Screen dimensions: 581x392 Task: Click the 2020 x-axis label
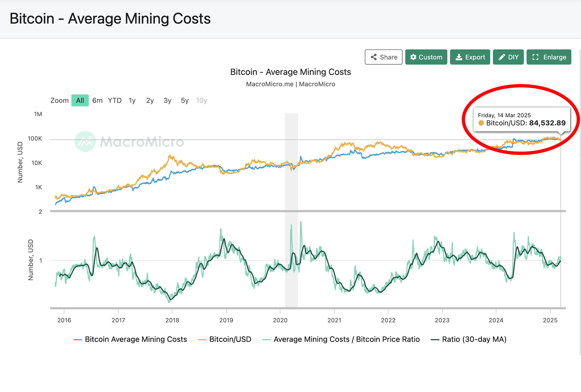click(x=280, y=320)
